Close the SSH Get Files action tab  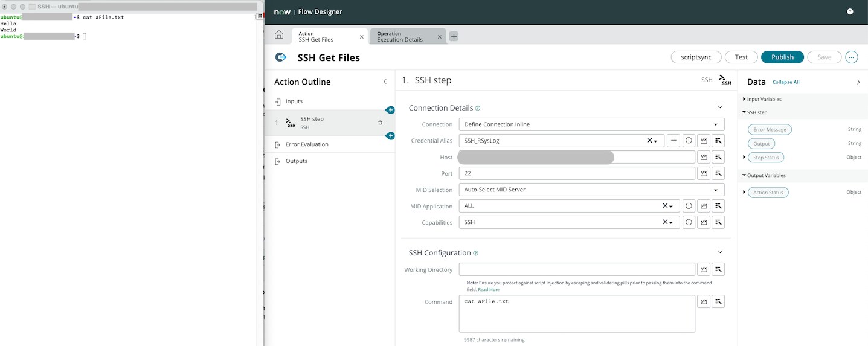tap(362, 37)
